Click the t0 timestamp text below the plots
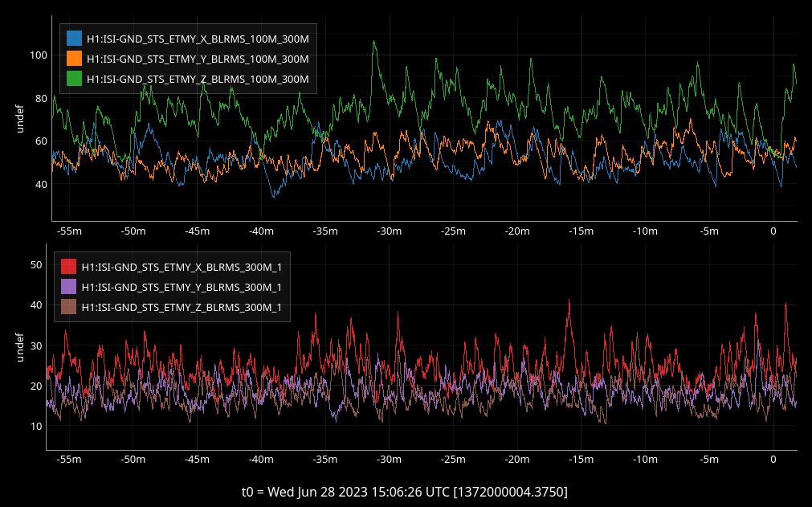 [405, 491]
